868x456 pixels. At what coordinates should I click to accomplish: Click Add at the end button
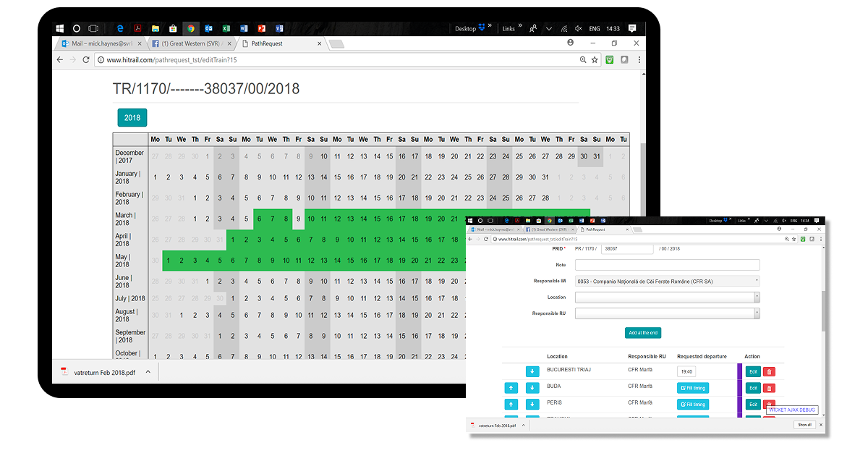click(x=643, y=333)
